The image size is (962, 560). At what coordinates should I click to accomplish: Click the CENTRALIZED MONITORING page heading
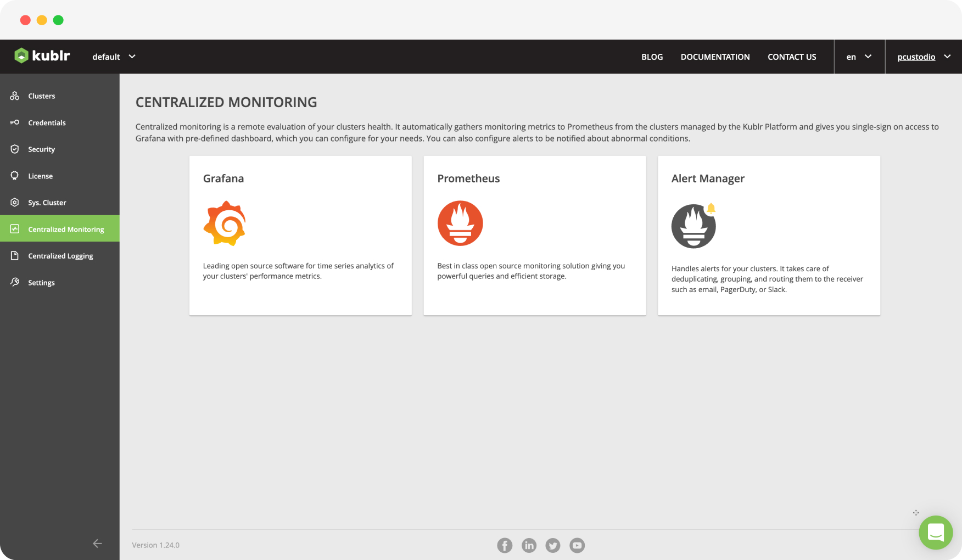click(x=226, y=102)
